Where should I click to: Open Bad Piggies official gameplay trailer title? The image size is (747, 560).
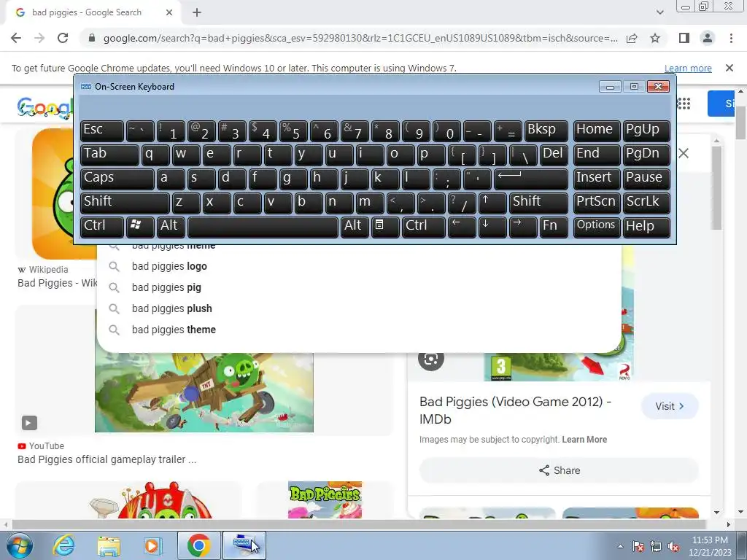pos(107,459)
